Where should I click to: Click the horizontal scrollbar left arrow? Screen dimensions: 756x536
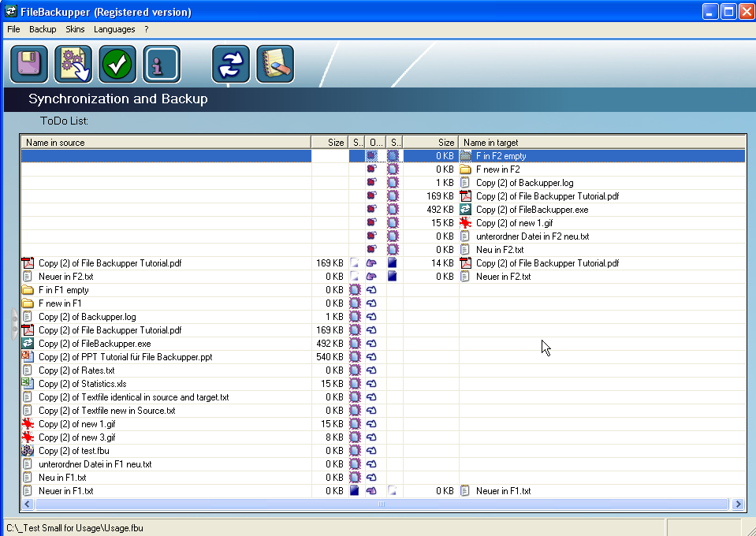28,504
